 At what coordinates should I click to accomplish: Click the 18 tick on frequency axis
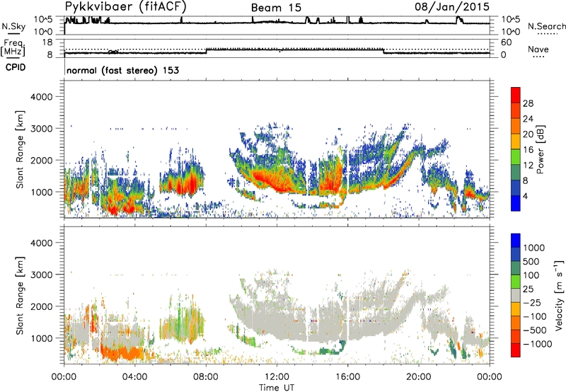pos(47,42)
